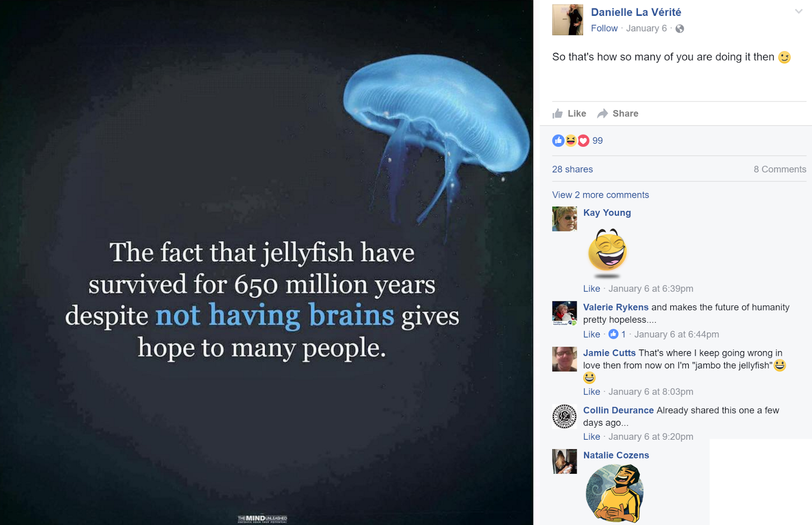Follow Danielle La Vérité
Viewport: 812px width, 525px height.
point(604,28)
